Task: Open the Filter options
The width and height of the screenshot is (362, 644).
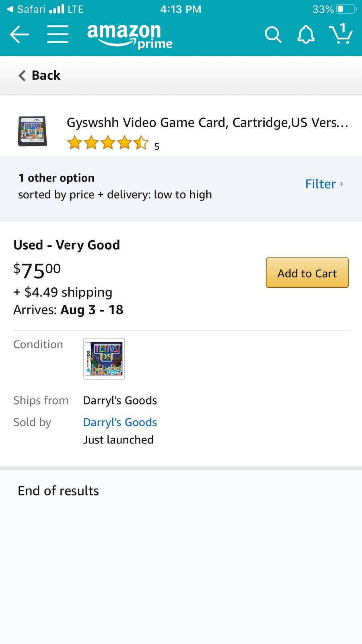Action: pyautogui.click(x=320, y=184)
